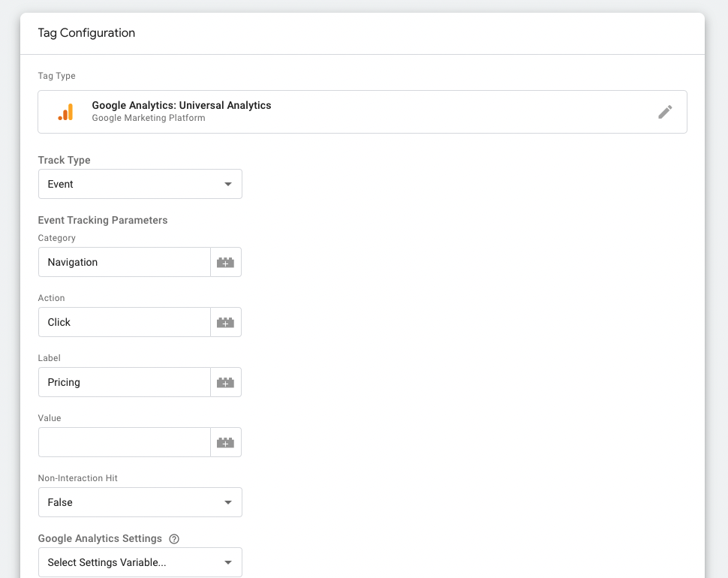Click the empty Value input field
The height and width of the screenshot is (578, 728).
pos(125,442)
